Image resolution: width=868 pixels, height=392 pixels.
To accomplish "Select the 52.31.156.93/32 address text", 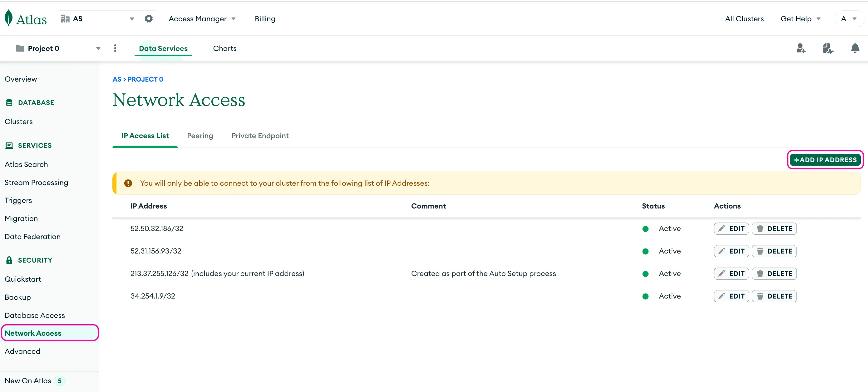I will (156, 251).
